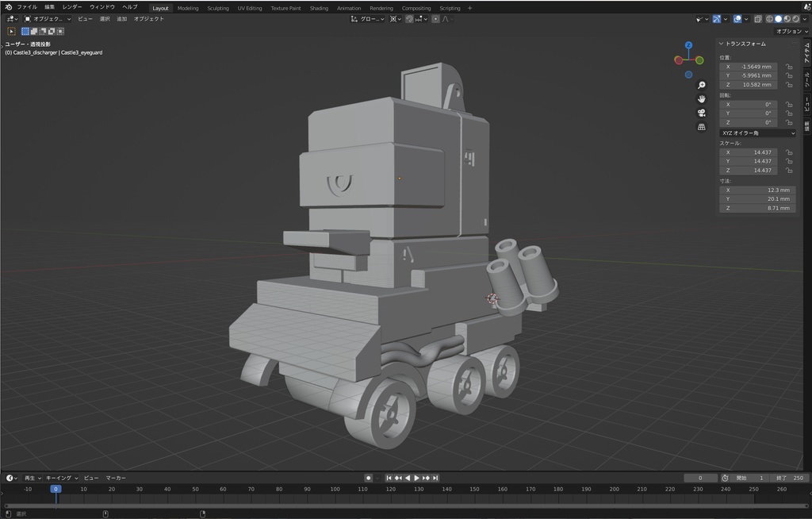
Task: Toggle viewport gizmos display
Action: (717, 19)
